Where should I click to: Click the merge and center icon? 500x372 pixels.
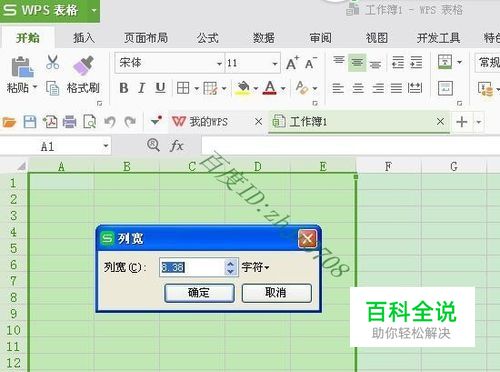(x=445, y=62)
